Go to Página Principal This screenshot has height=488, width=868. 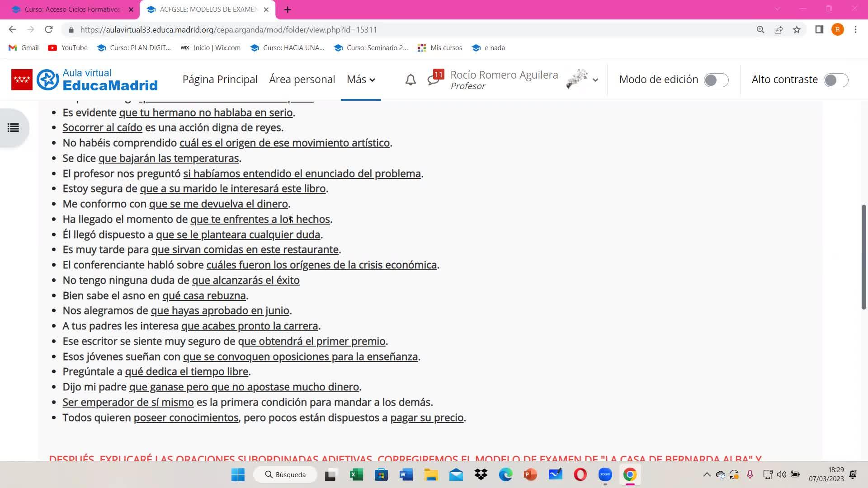coord(220,80)
